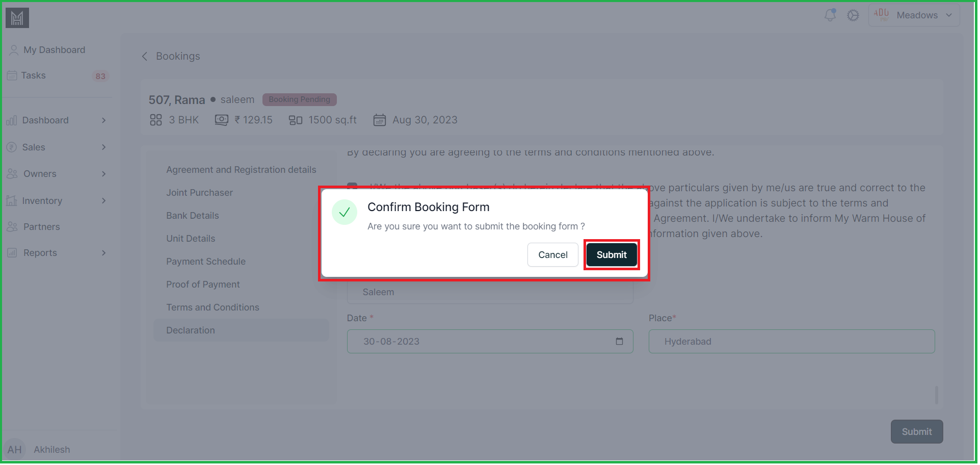Viewport: 980px width, 465px height.
Task: Open the settings gear icon
Action: pos(853,15)
